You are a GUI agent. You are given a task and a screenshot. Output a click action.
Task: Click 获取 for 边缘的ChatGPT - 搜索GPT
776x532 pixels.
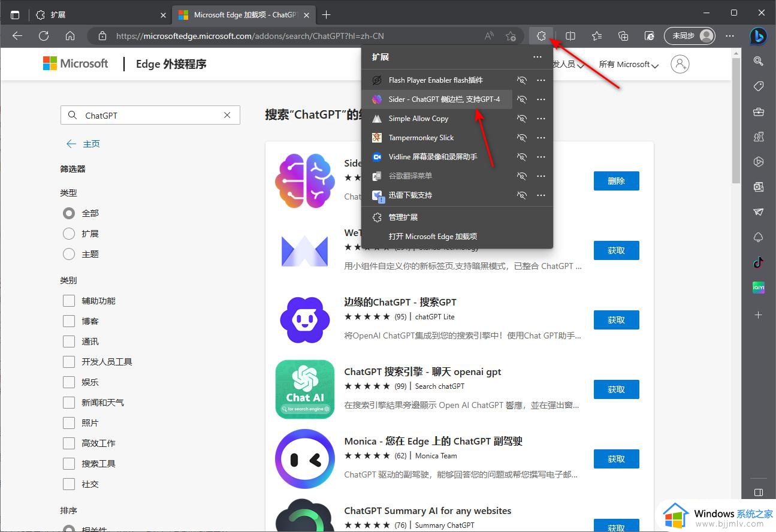616,320
